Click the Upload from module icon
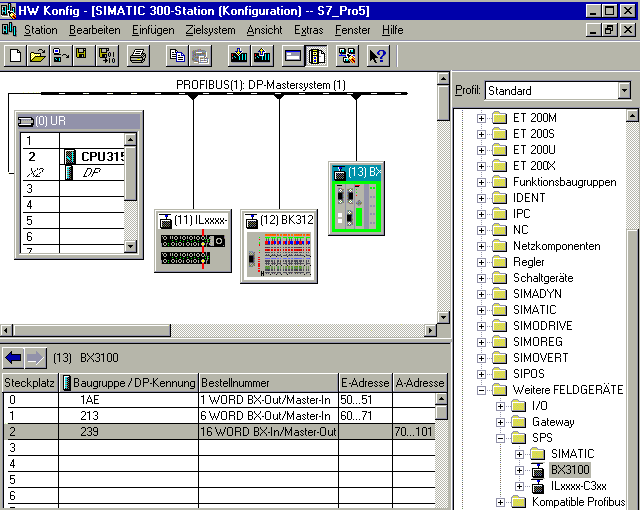Viewport: 640px width, 510px height. tap(262, 56)
